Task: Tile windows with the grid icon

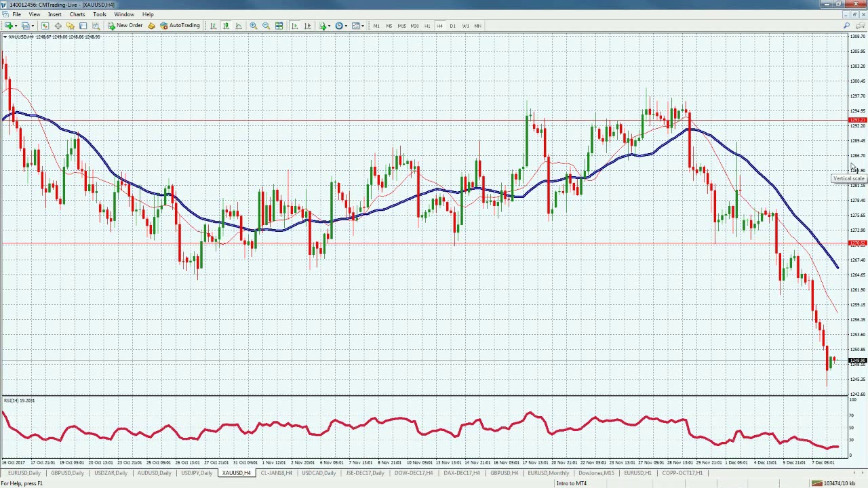Action: click(x=279, y=26)
